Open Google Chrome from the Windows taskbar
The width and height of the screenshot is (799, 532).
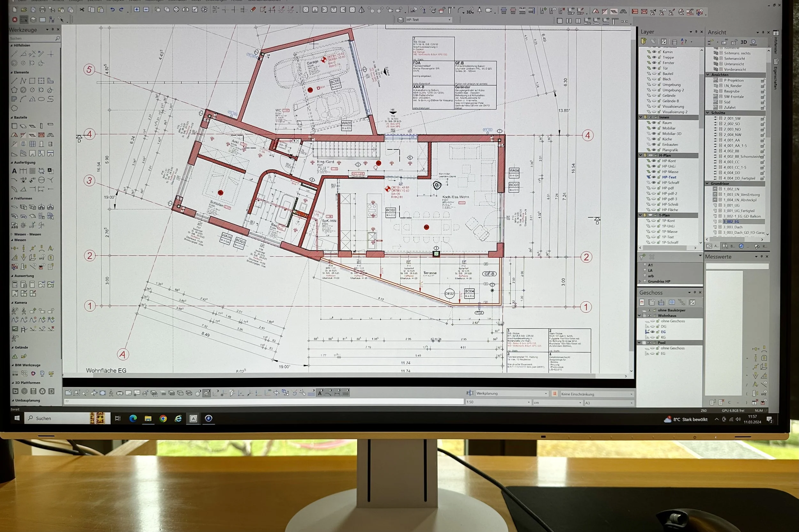tap(163, 419)
